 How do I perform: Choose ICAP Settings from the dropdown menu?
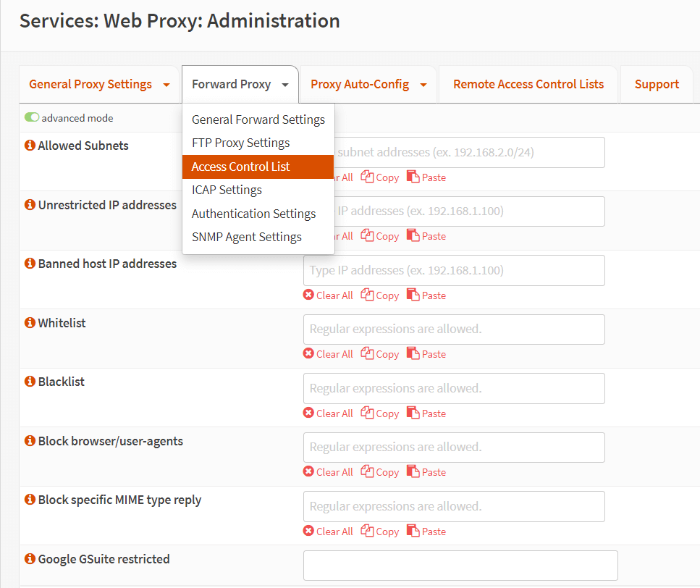point(227,190)
